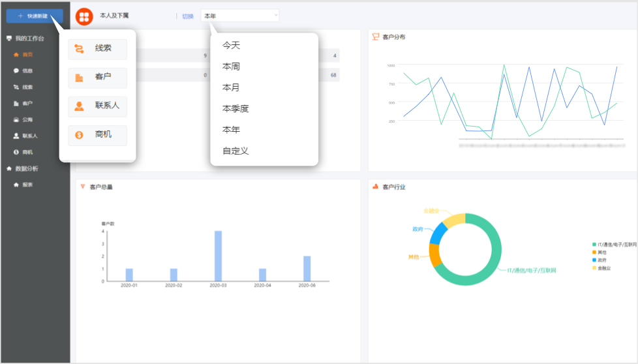Collapse the 数据分析 sidebar section
This screenshot has height=364, width=638.
coord(27,168)
